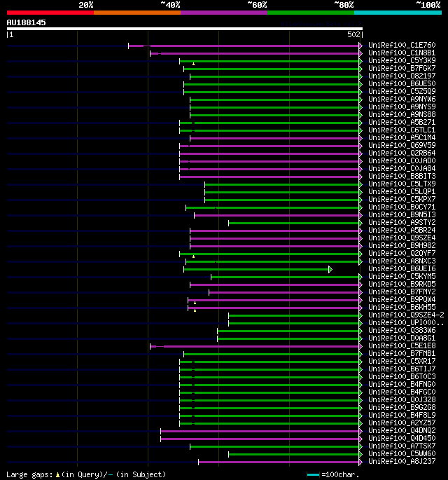The image size is (448, 480).
Task: Open the UniRef100_A5B271 entry
Action: coord(402,122)
